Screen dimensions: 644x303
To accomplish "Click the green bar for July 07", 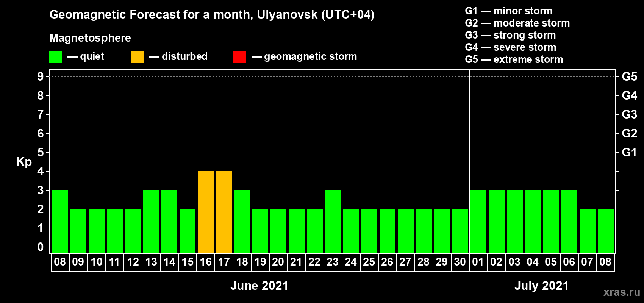I will (588, 231).
